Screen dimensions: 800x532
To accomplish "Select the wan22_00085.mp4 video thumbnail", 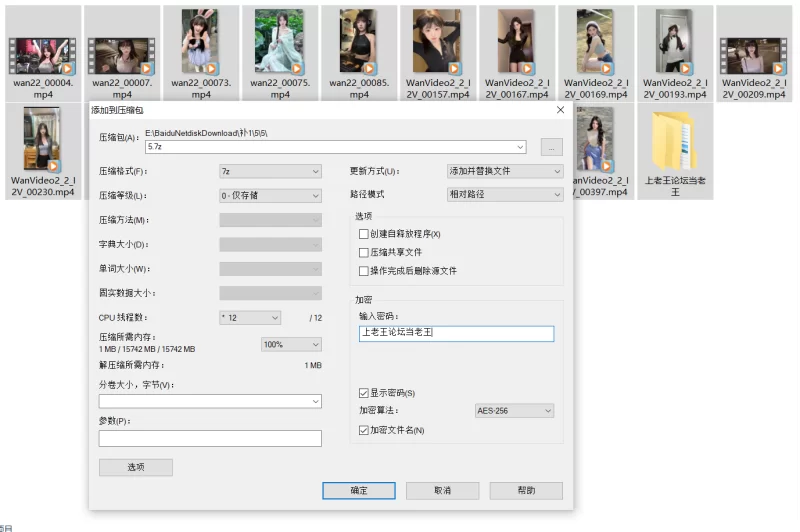I will (x=359, y=42).
